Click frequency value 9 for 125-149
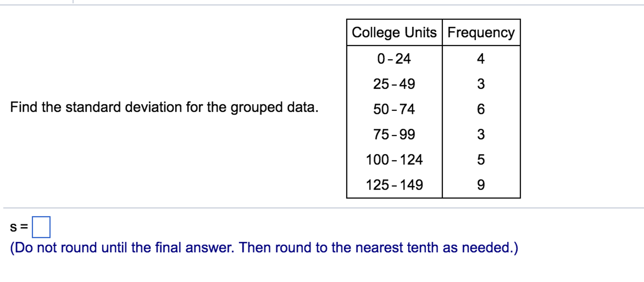 point(481,185)
